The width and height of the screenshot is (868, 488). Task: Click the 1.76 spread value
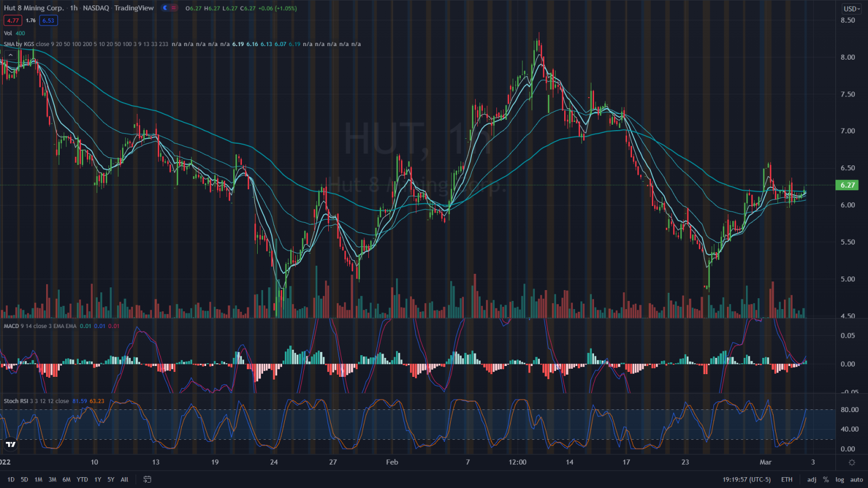(31, 21)
